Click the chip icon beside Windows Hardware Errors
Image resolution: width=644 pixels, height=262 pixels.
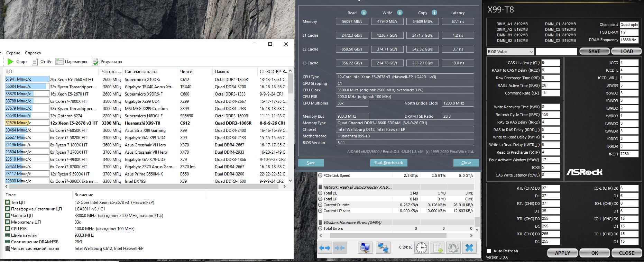[320, 223]
